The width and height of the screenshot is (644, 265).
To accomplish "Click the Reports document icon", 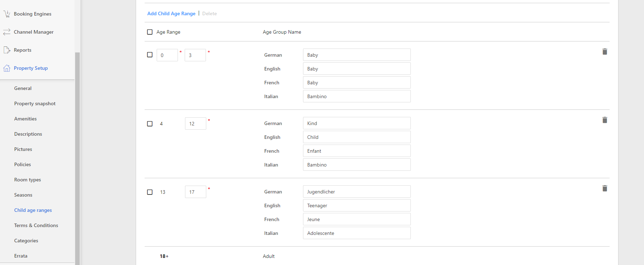I will click(x=7, y=50).
